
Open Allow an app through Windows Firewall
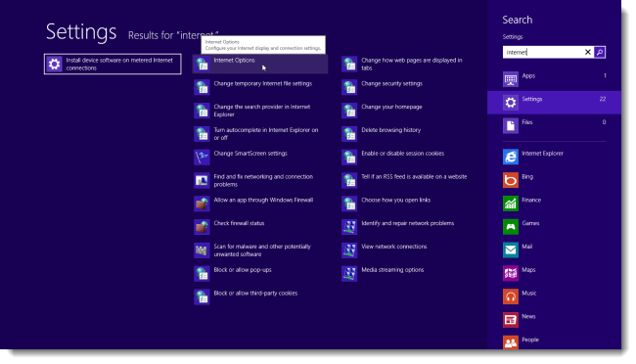click(260, 204)
